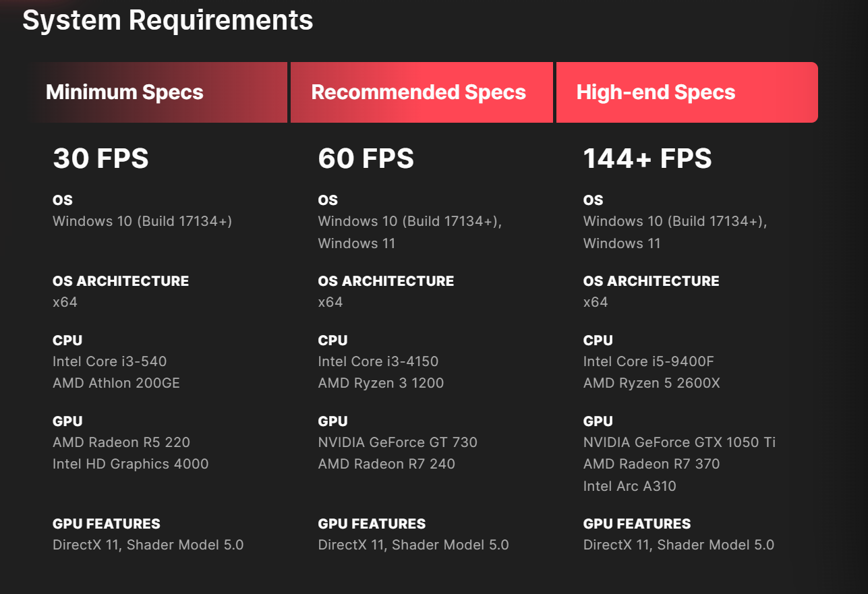The height and width of the screenshot is (594, 868).
Task: Click the CPU label above Intel Core i3-4150
Action: coord(332,340)
